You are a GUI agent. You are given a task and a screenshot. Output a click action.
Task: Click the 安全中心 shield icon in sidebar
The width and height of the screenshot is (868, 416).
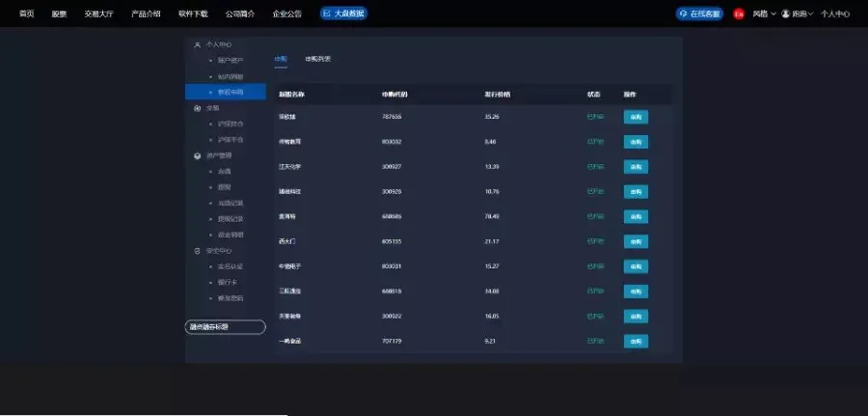197,250
